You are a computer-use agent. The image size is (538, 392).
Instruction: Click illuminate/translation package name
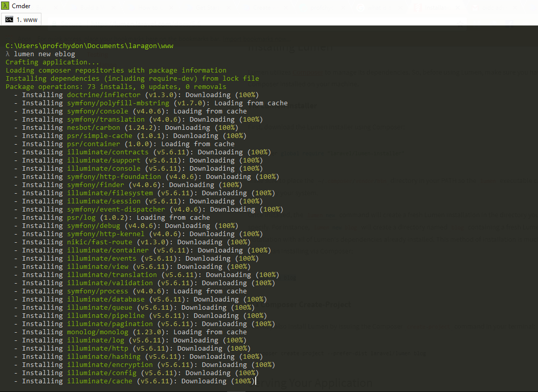112,275
